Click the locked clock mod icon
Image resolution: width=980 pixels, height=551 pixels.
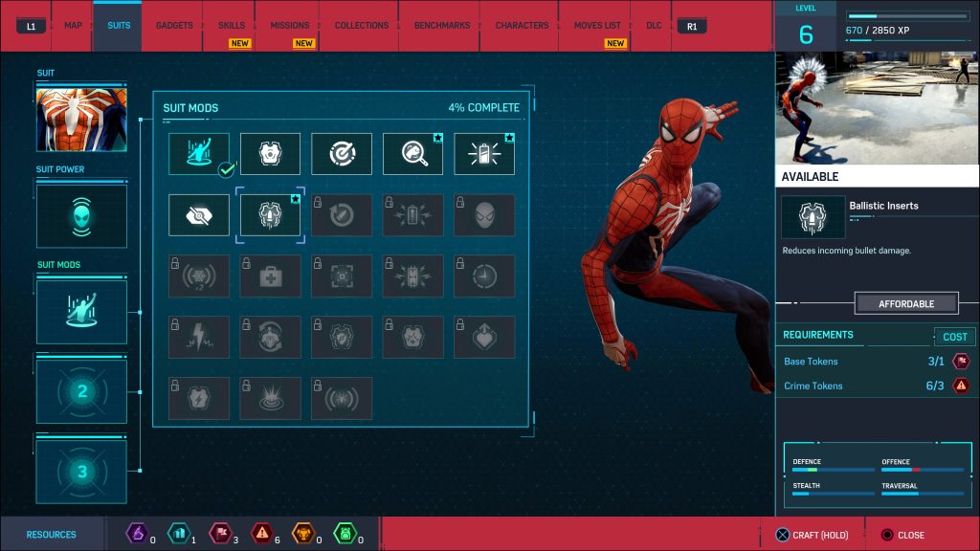click(484, 276)
